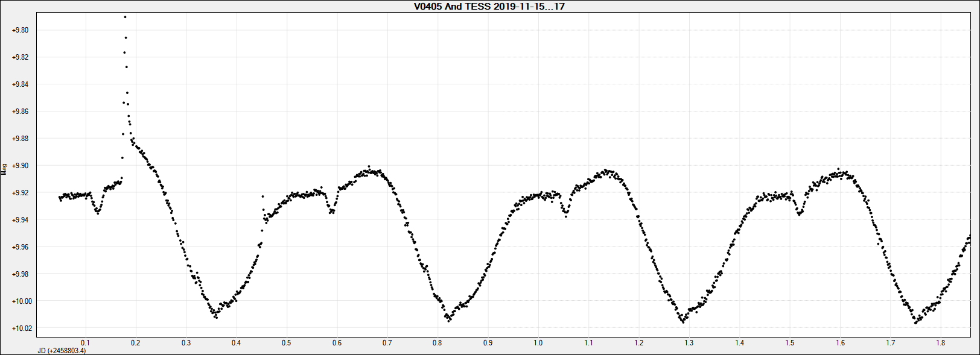Click the 1.0 x-axis tick label

click(x=538, y=343)
